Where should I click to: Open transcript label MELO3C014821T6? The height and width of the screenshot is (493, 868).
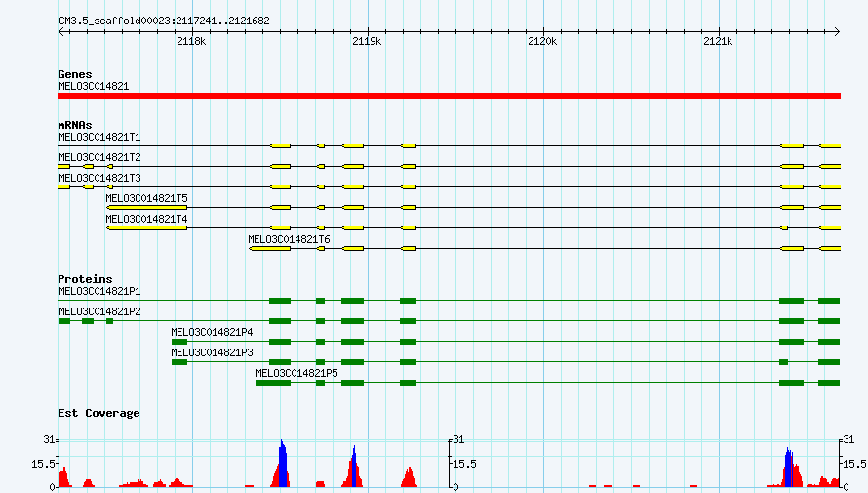pos(289,239)
